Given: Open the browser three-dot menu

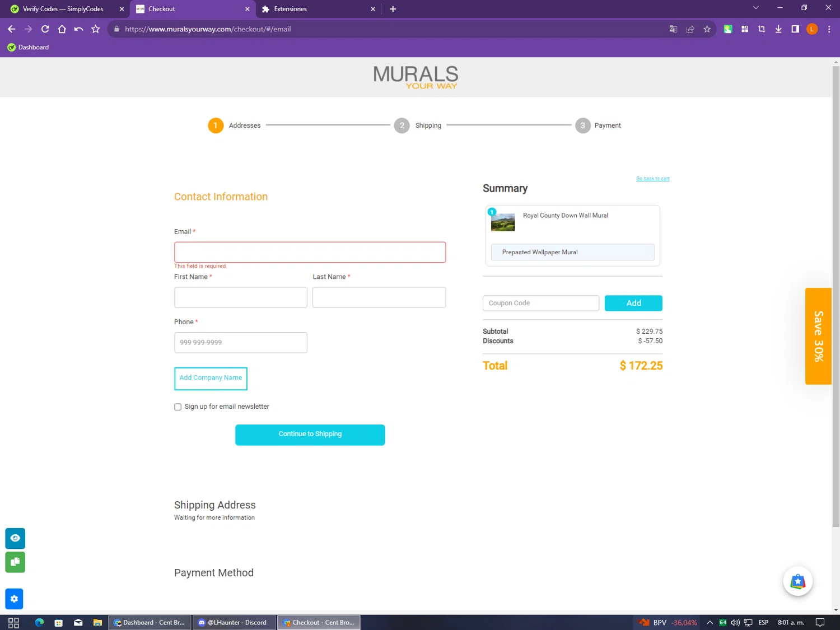Looking at the screenshot, I should 829,29.
